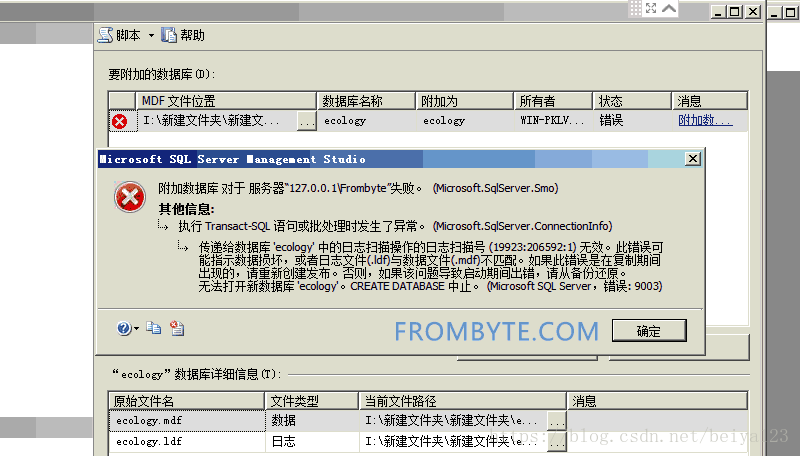
Task: Open Help from the toolbar
Action: pos(183,35)
